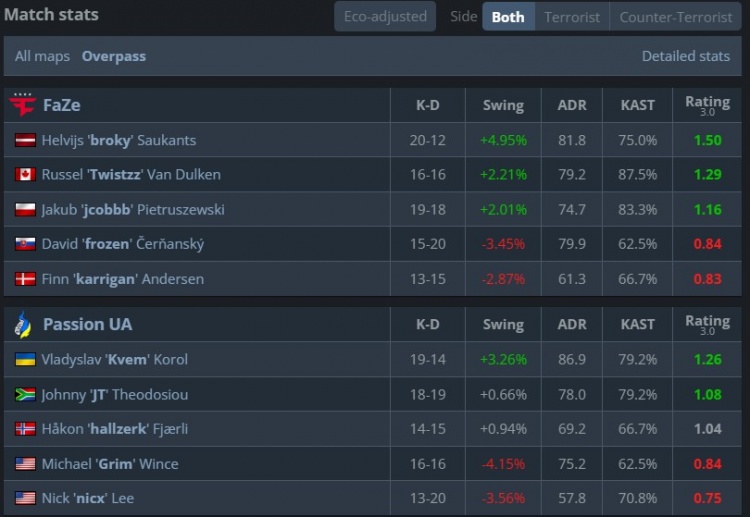
Task: Click the Danish flag beside karrigan
Action: [x=25, y=279]
